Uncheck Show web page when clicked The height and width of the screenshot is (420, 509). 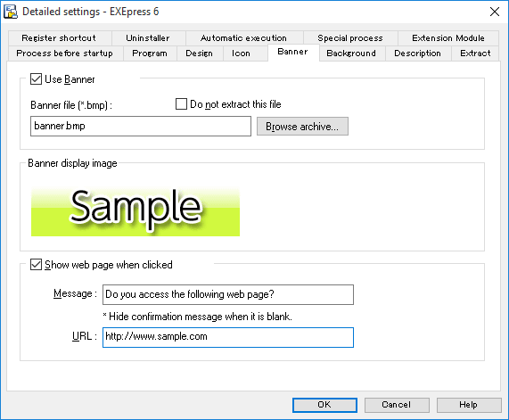point(36,265)
